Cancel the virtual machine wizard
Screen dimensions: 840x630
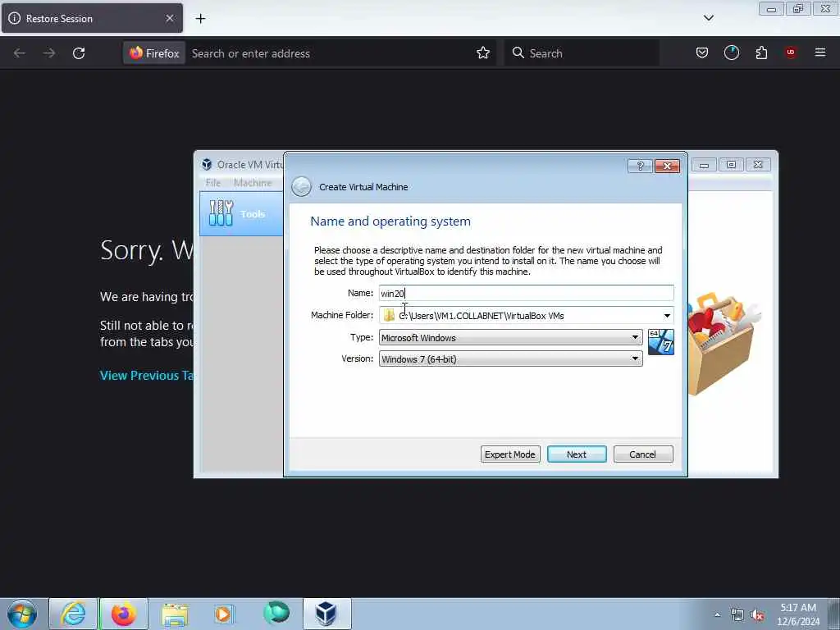click(643, 454)
